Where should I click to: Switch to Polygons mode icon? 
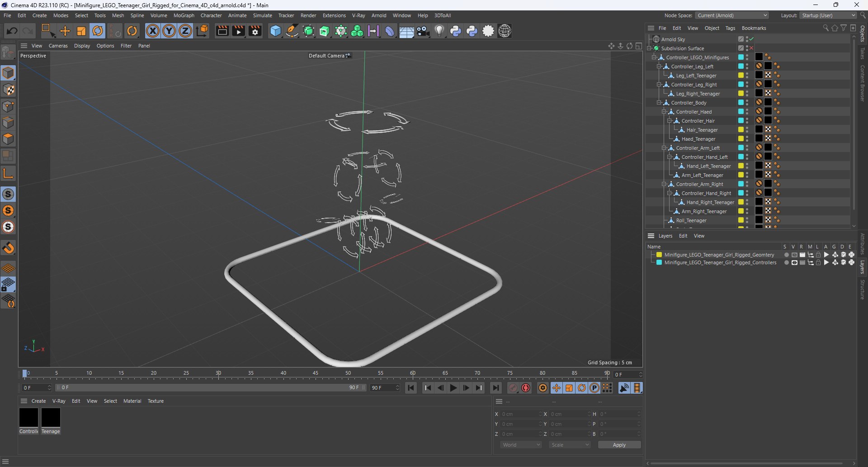[x=8, y=139]
